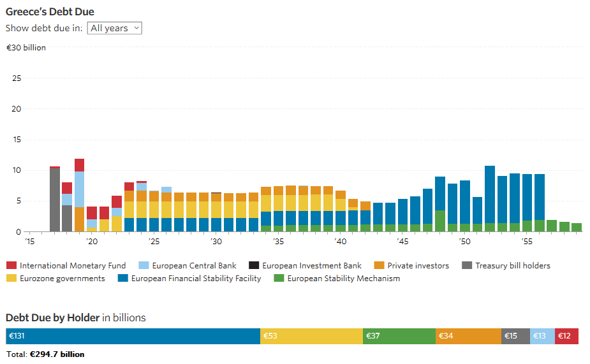
Task: Click the European Investment Bank black legend swatch
Action: [253, 265]
